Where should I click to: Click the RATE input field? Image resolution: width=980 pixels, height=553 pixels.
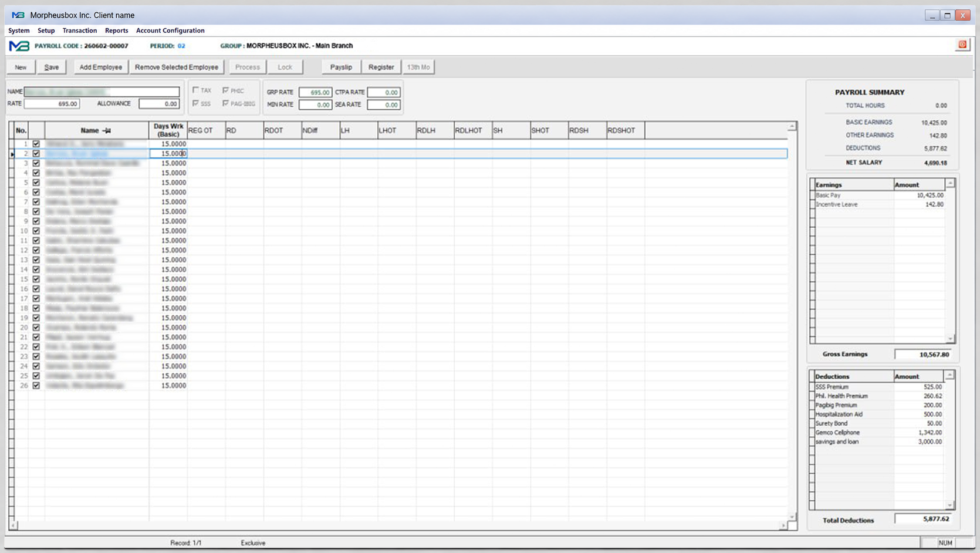coord(52,104)
